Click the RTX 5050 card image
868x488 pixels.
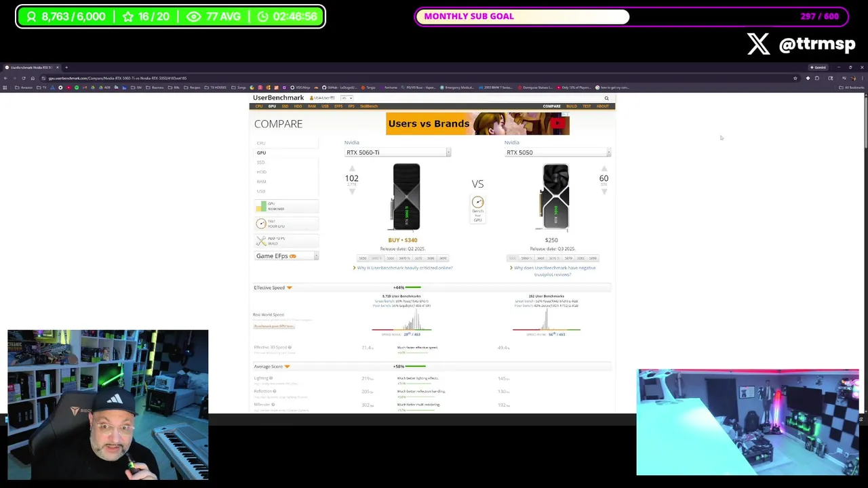tap(555, 197)
